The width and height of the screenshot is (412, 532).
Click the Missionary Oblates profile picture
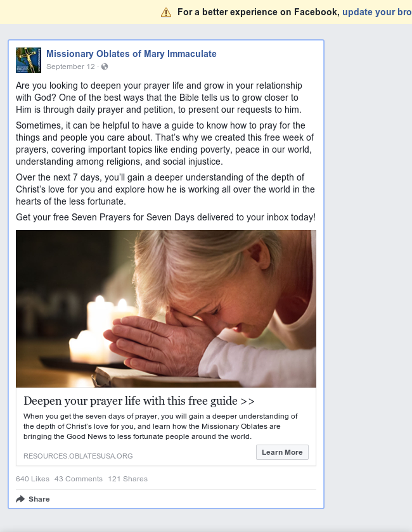pos(29,60)
